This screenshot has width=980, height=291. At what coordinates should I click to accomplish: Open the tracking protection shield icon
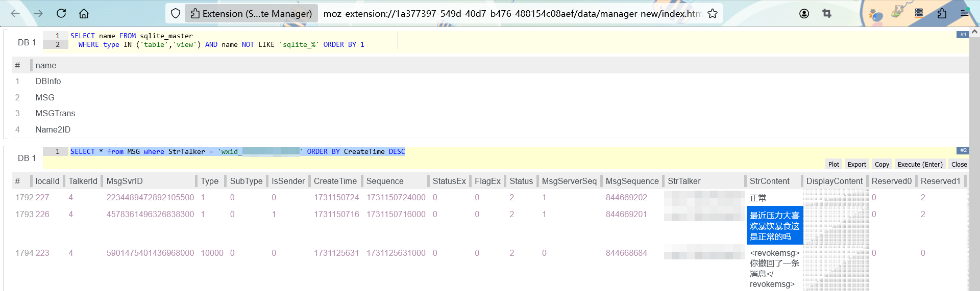176,13
